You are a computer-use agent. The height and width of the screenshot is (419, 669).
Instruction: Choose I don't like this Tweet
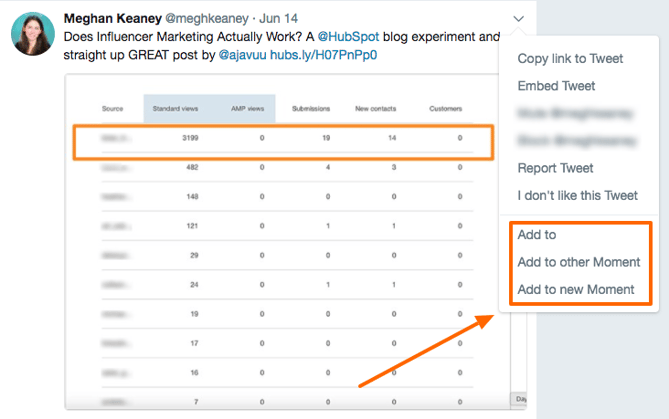577,196
